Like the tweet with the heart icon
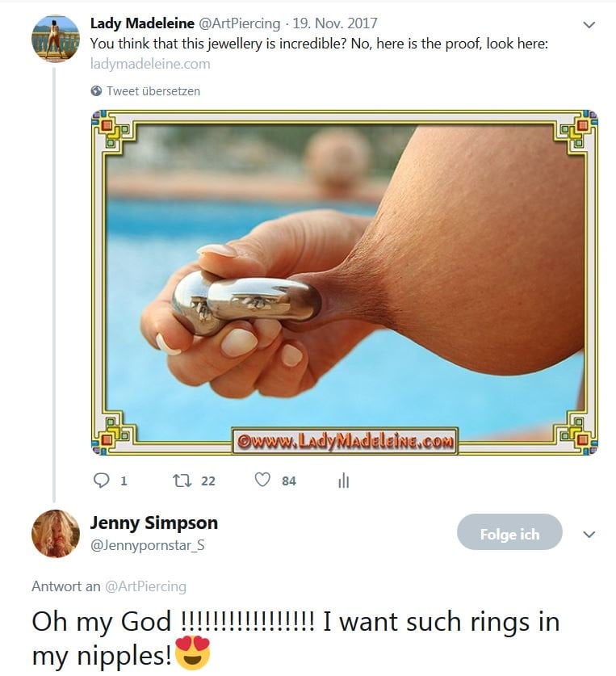 pyautogui.click(x=262, y=480)
